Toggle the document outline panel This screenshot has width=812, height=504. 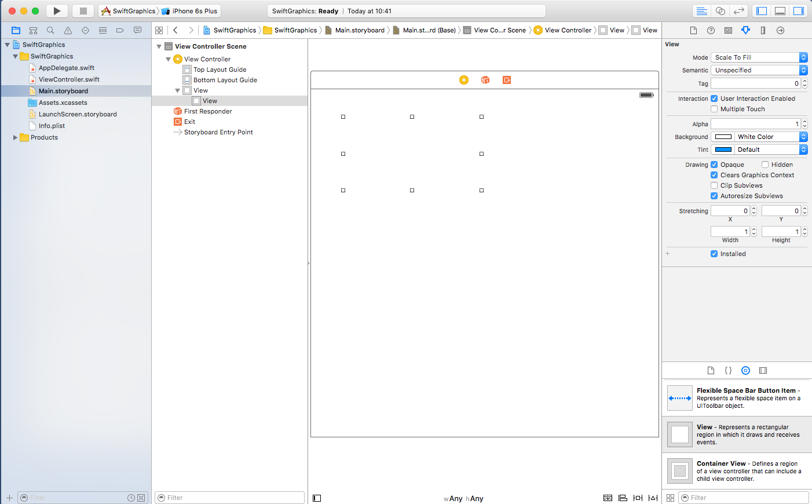click(x=317, y=498)
